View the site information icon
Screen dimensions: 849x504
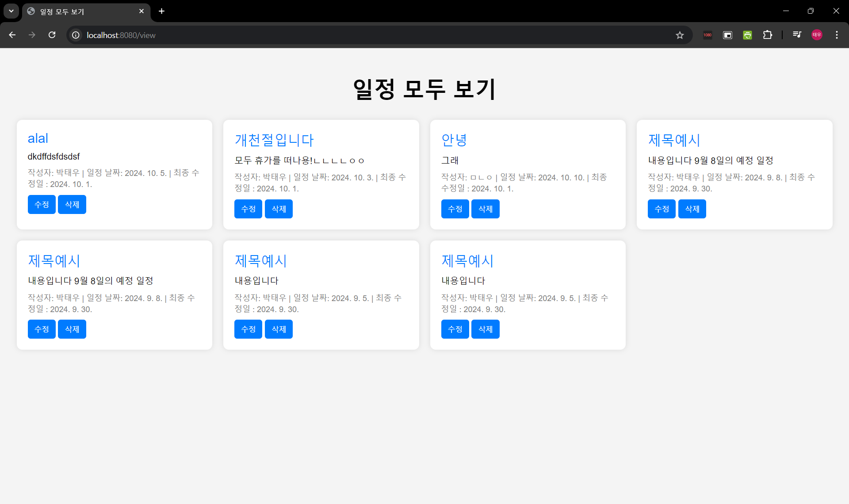(76, 35)
